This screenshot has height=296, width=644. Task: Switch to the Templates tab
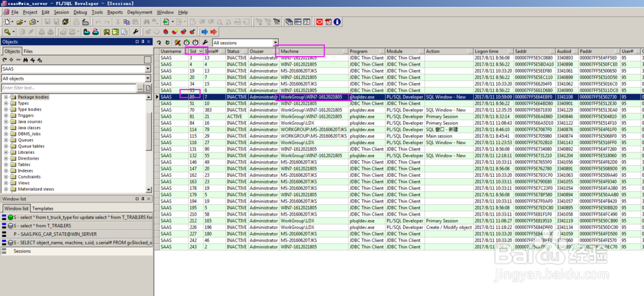(43, 208)
